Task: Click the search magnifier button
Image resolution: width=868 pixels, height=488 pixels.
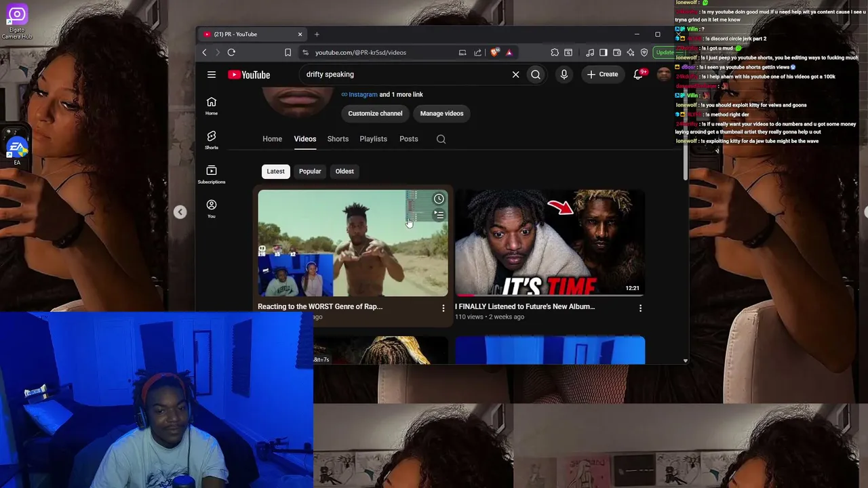Action: coord(536,75)
